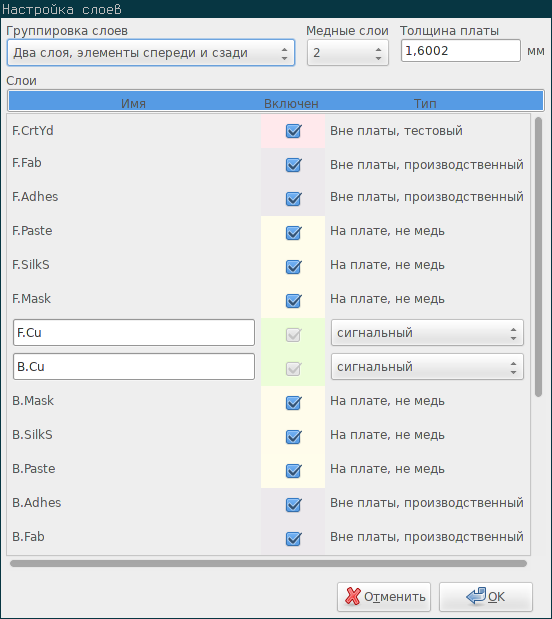Click the vertical scrollbar of layers list
The width and height of the screenshot is (552, 619).
pyautogui.click(x=538, y=257)
